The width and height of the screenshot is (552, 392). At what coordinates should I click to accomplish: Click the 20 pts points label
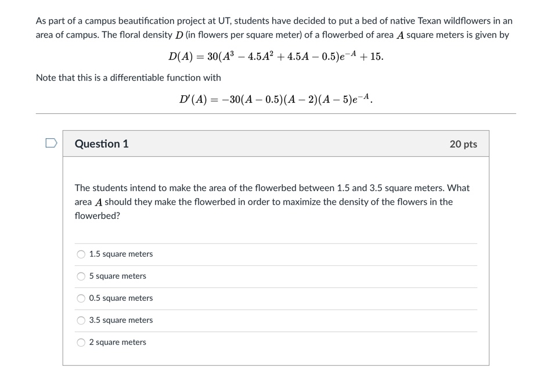pyautogui.click(x=464, y=143)
